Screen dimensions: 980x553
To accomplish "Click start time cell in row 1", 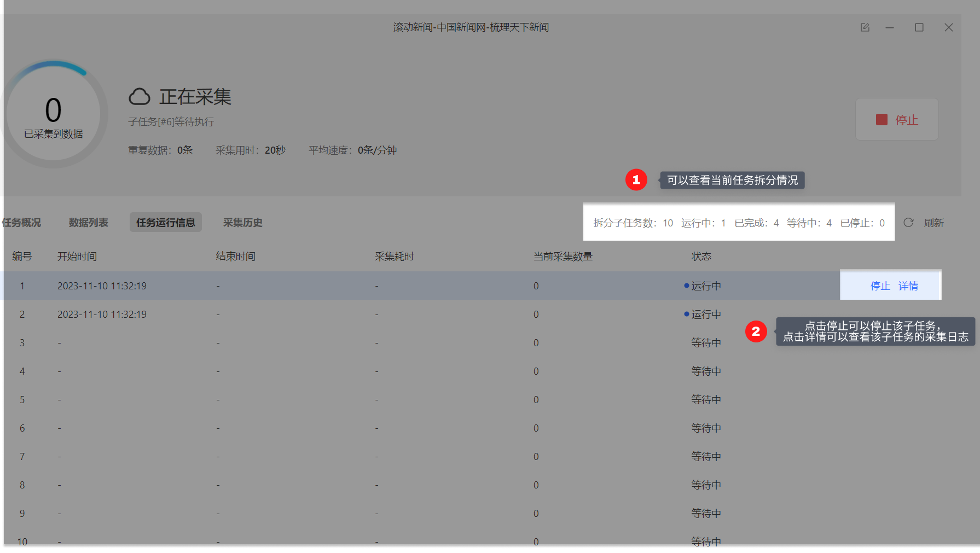I will (102, 286).
